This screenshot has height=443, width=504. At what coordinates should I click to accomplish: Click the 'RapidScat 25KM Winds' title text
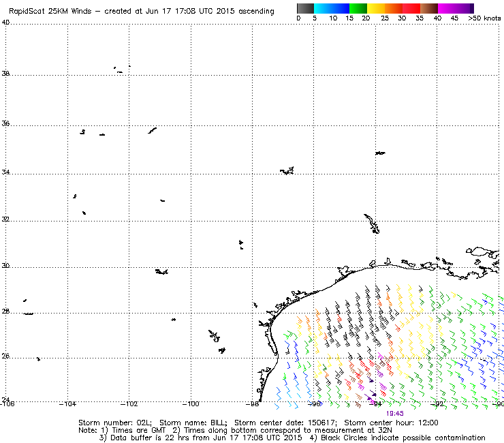[x=50, y=12]
